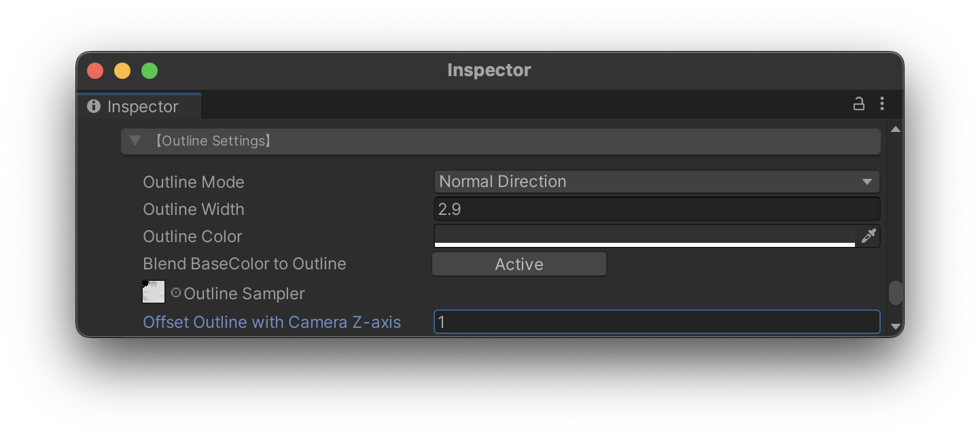Screen dimensions: 980x438
Task: Collapse the Outline Settings section
Action: pyautogui.click(x=135, y=141)
